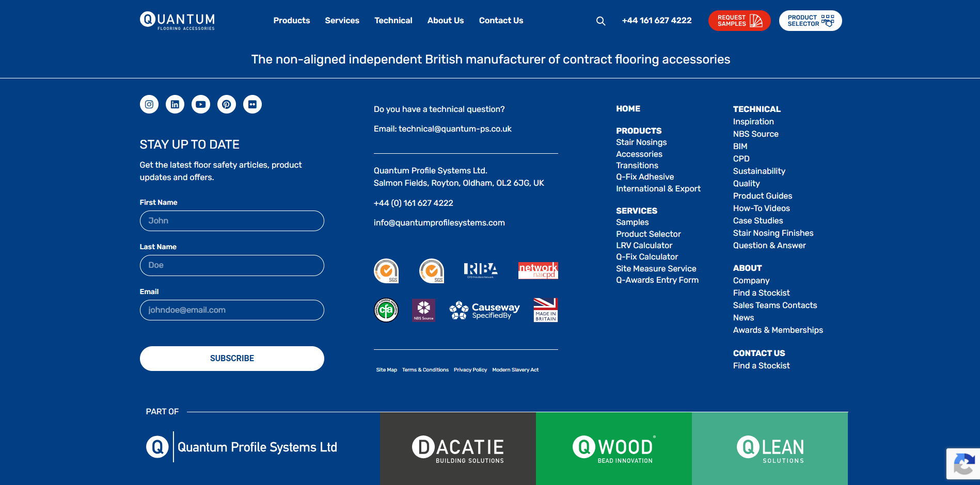
Task: Open the Q-Awards Entry Form link
Action: point(657,280)
